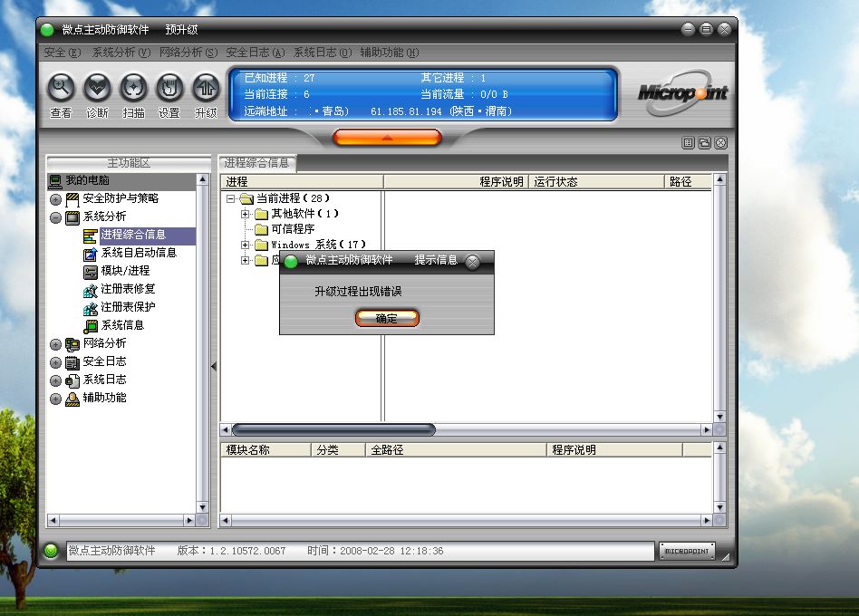The width and height of the screenshot is (859, 616).
Task: Sort by 分类 column header
Action: tap(339, 450)
